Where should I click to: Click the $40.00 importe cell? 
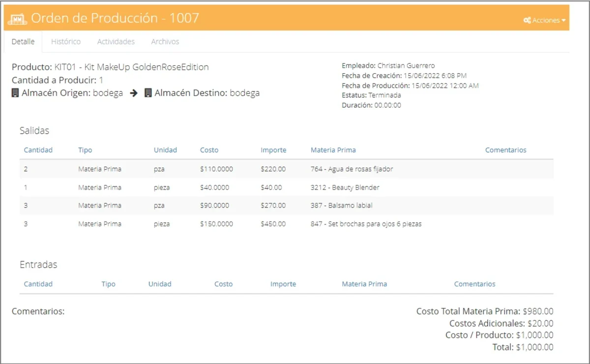pyautogui.click(x=271, y=188)
